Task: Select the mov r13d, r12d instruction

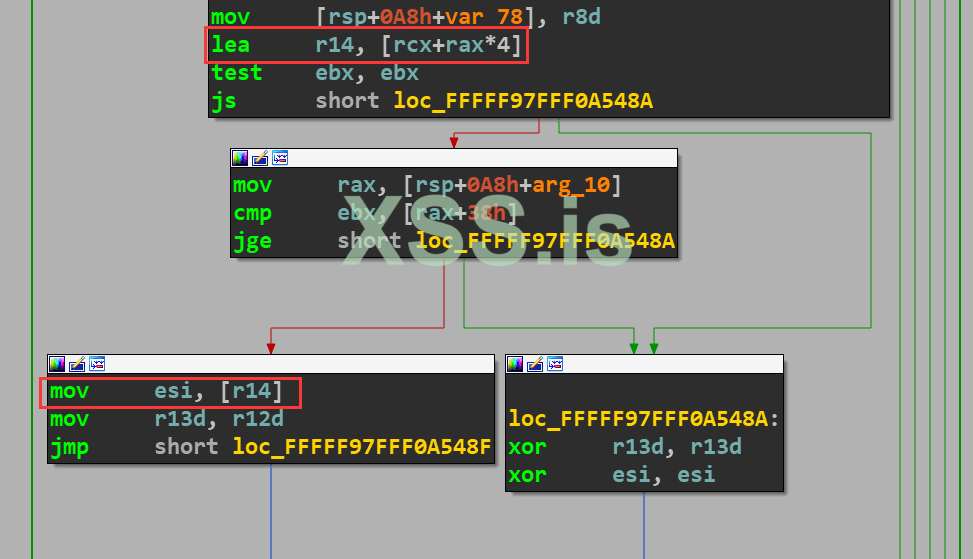Action: click(x=167, y=419)
